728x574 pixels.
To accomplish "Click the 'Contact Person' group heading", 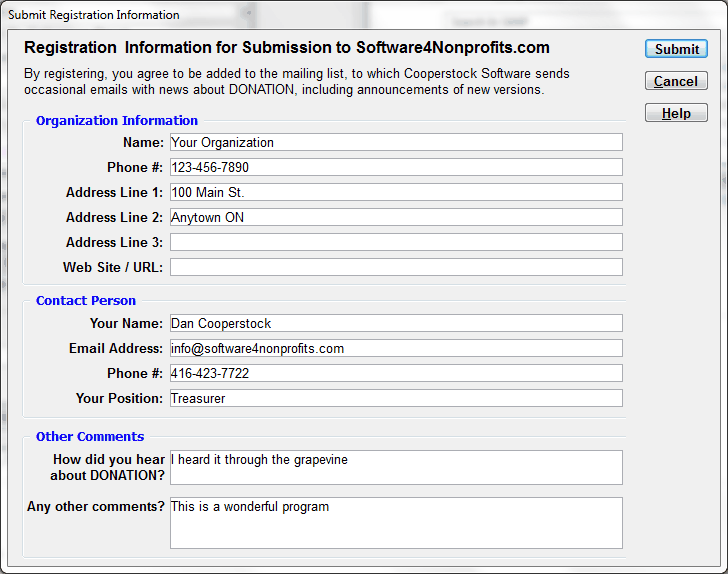I will [86, 300].
